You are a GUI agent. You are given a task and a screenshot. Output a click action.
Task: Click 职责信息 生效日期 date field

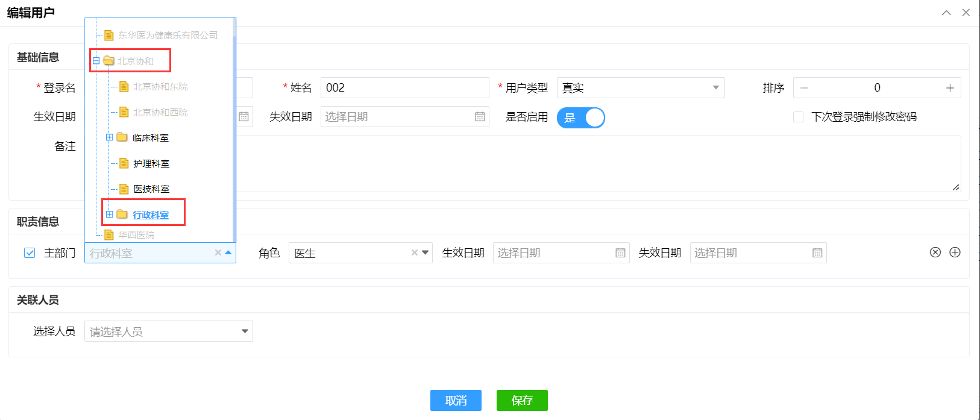pyautogui.click(x=561, y=253)
